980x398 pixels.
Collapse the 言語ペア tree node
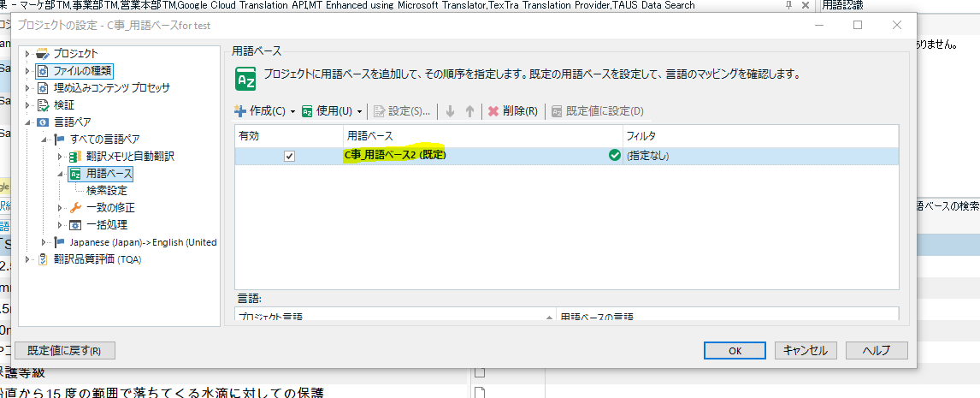(x=27, y=122)
